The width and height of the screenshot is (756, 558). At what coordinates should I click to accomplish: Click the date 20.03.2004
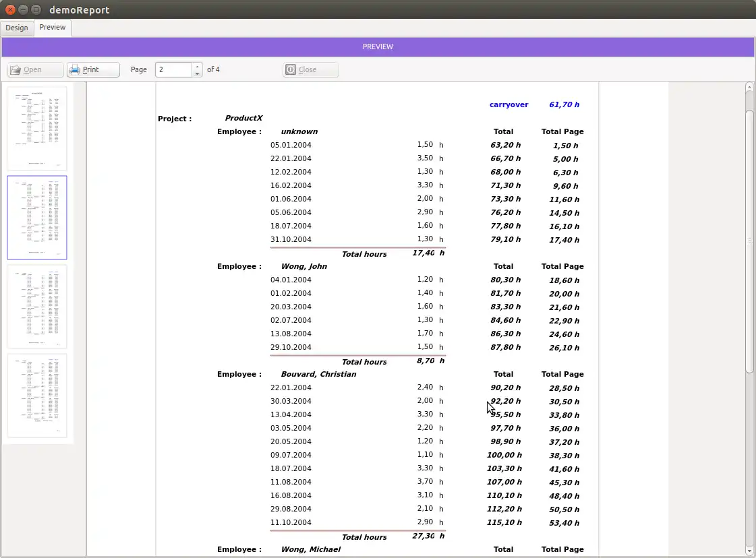click(291, 307)
